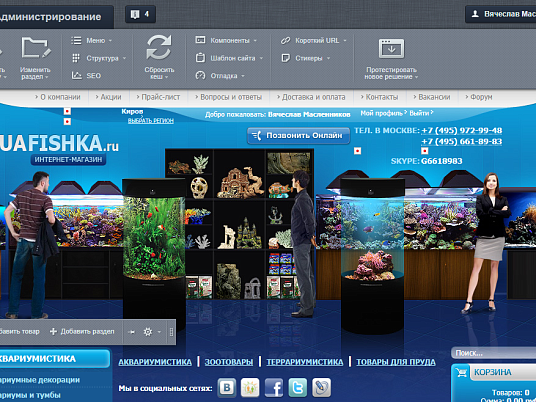Click the gear settings icon in edit panel
The height and width of the screenshot is (402, 536).
pyautogui.click(x=148, y=332)
